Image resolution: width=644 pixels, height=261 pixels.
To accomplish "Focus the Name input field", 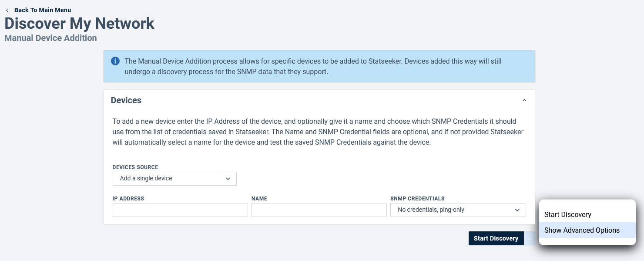I will coord(319,210).
